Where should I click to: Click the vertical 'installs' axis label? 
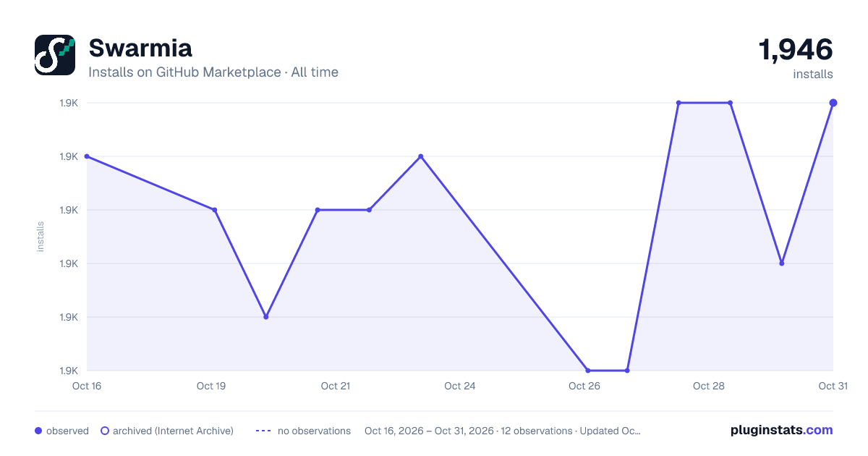pos(41,237)
